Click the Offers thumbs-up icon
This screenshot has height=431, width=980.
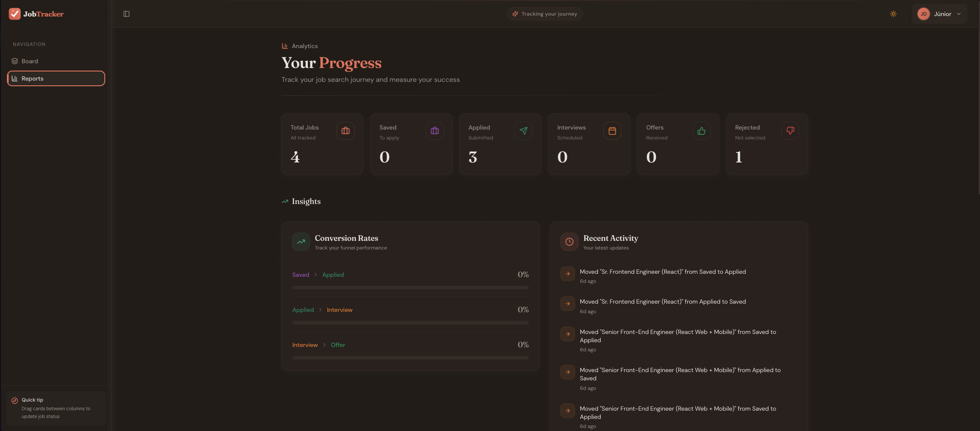tap(701, 131)
